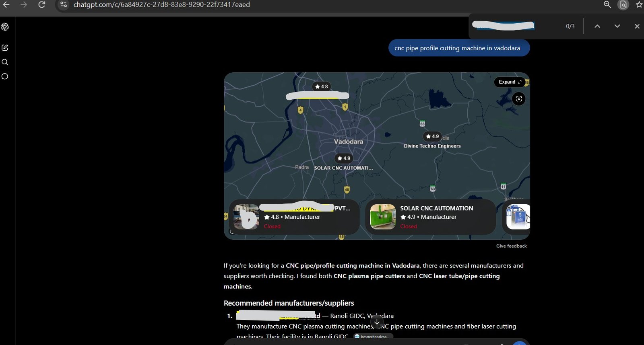Click the find-in-page search field
Screen dimensions: 644x345
(515, 26)
